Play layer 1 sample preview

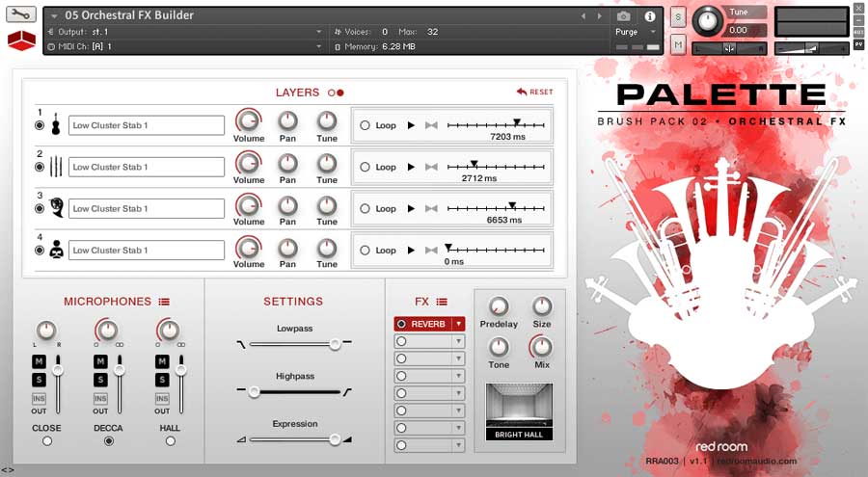411,125
